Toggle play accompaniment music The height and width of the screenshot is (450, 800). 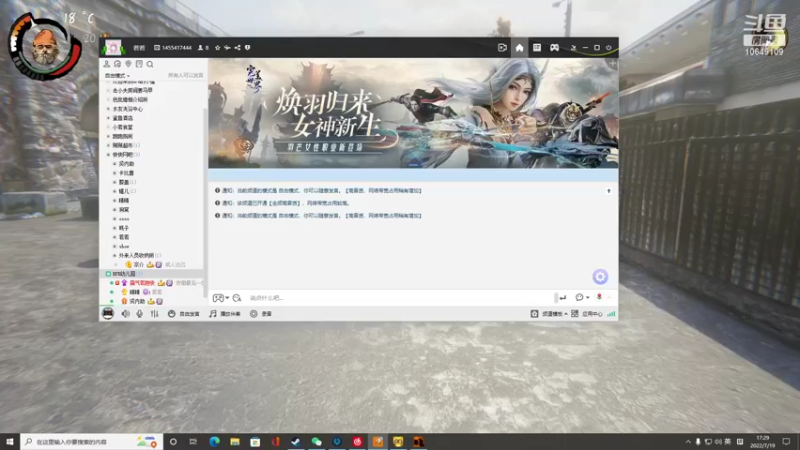click(224, 314)
